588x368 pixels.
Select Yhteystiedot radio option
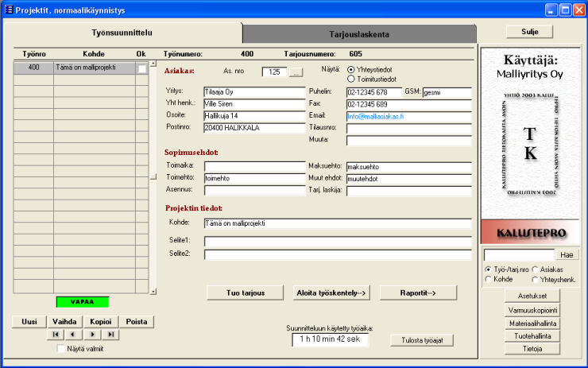(350, 69)
